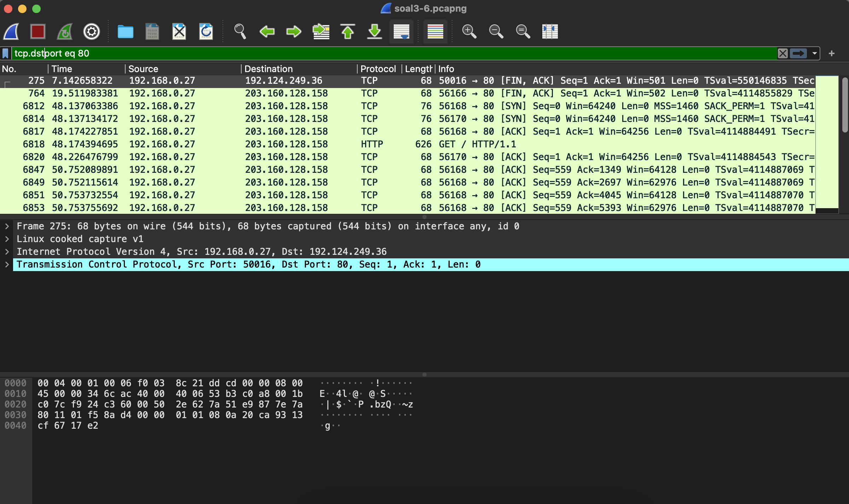Expand the Transmission Control Protocol details
The width and height of the screenshot is (849, 504).
[x=7, y=264]
